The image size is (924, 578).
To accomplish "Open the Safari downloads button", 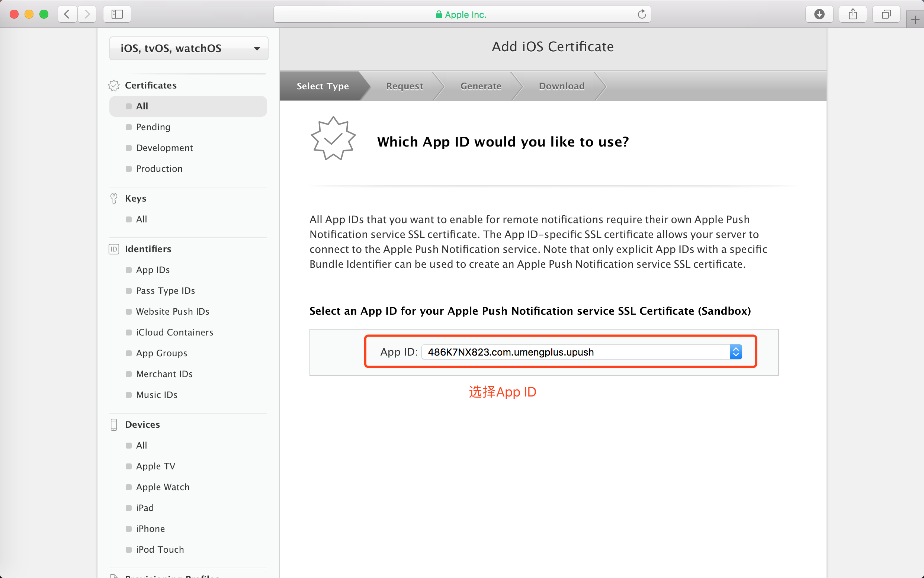I will click(819, 14).
